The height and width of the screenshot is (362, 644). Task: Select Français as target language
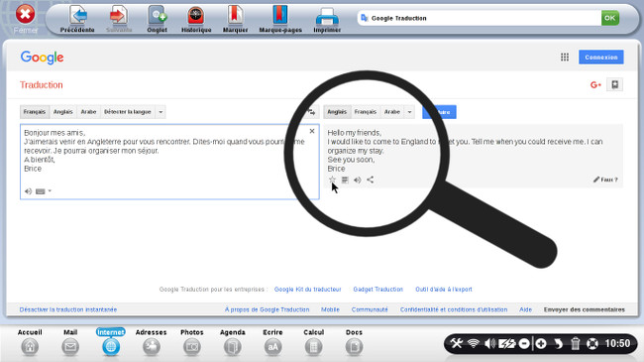coord(366,112)
